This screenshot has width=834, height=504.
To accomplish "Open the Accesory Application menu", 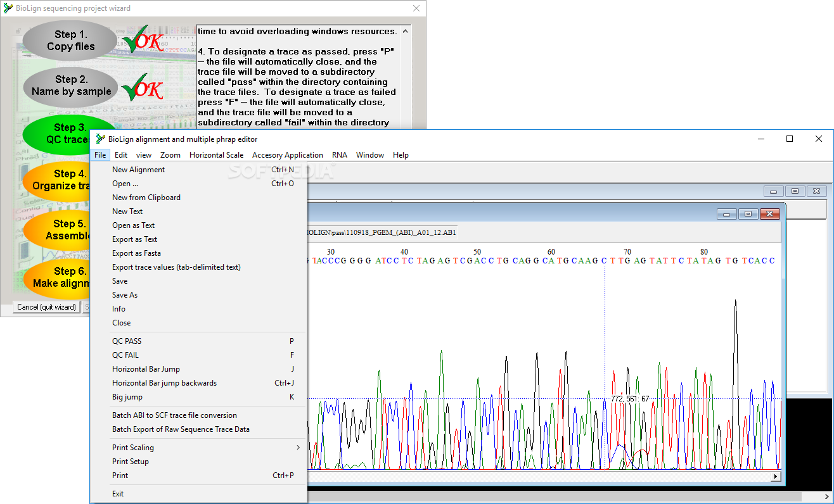I will pyautogui.click(x=288, y=155).
